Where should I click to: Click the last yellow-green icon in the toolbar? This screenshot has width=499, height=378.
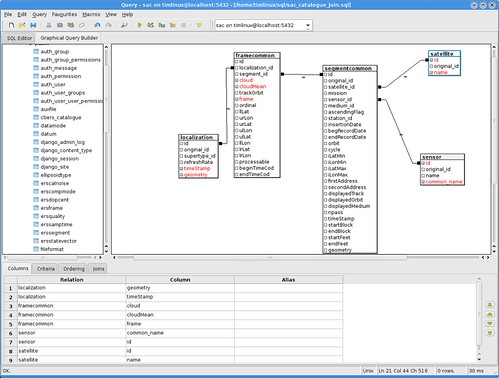(199, 25)
